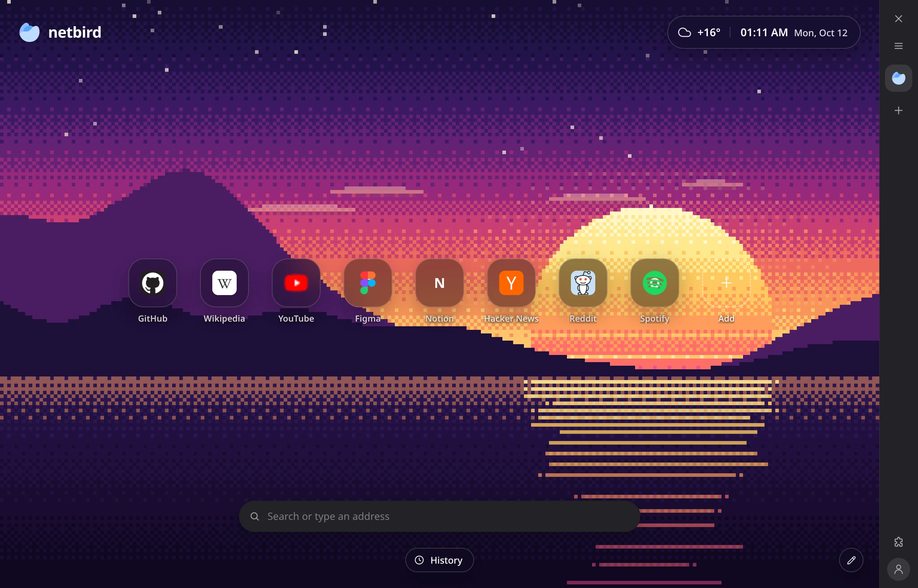Open the user profile icon
The height and width of the screenshot is (588, 918).
[x=899, y=570]
